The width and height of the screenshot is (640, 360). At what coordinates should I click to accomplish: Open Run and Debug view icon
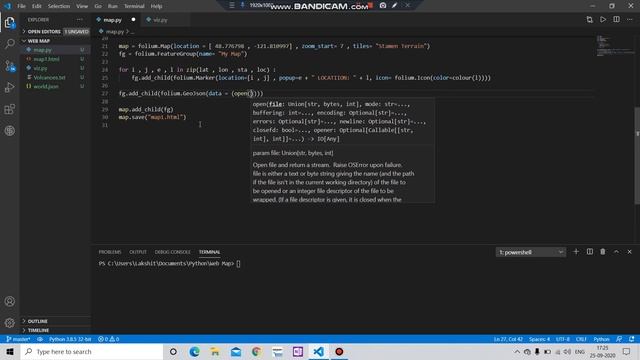10,87
